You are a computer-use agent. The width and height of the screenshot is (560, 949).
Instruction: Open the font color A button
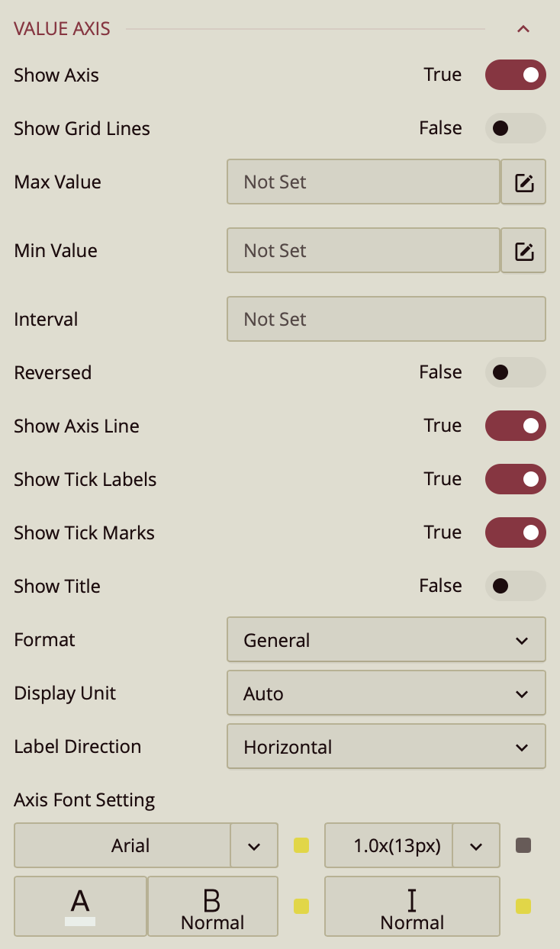click(80, 906)
